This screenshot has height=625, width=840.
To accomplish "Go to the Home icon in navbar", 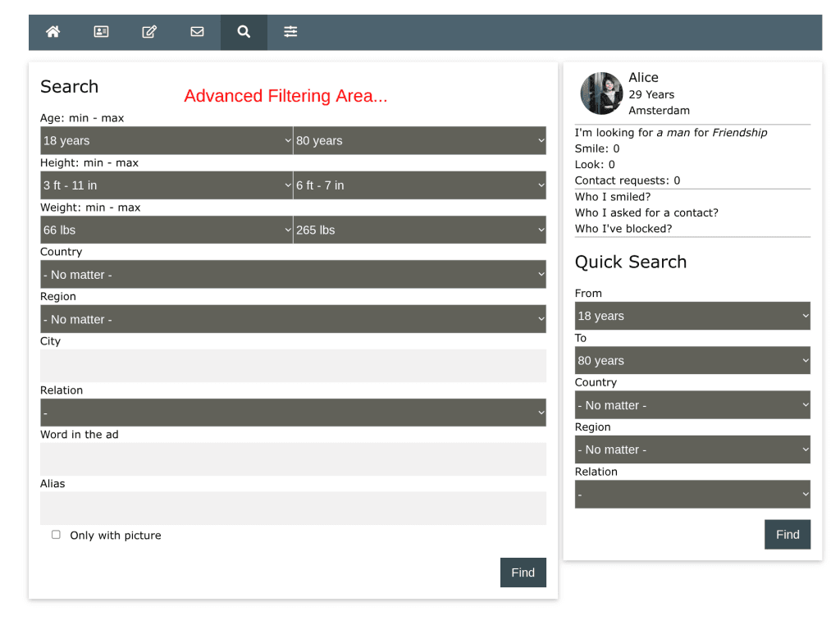I will pyautogui.click(x=53, y=32).
